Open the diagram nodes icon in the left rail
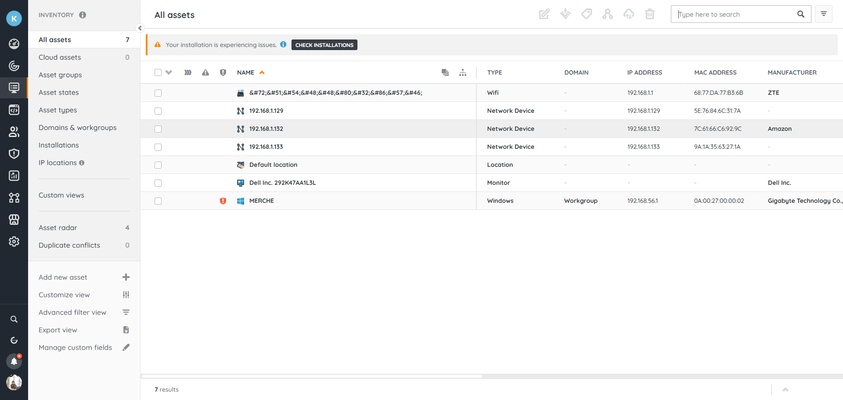Screen dimensions: 843x400 point(14,198)
